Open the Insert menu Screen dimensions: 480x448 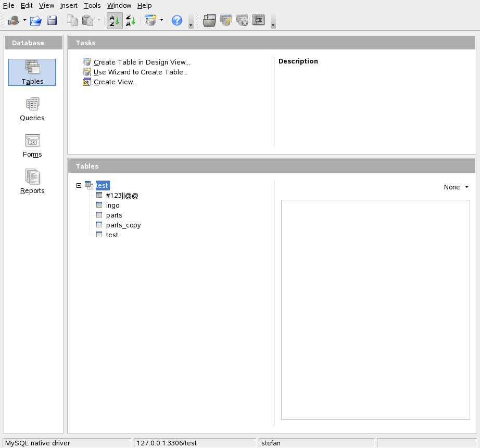[69, 6]
